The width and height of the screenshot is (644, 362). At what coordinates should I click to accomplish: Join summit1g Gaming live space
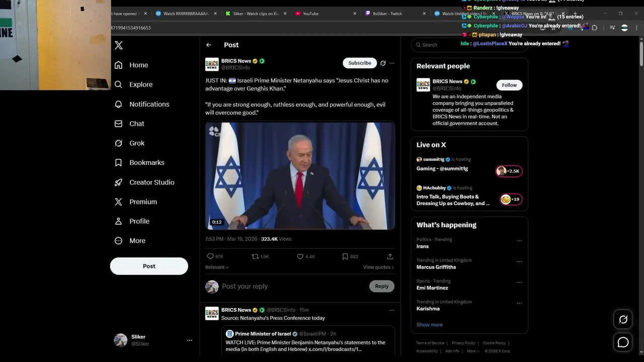[x=442, y=169]
